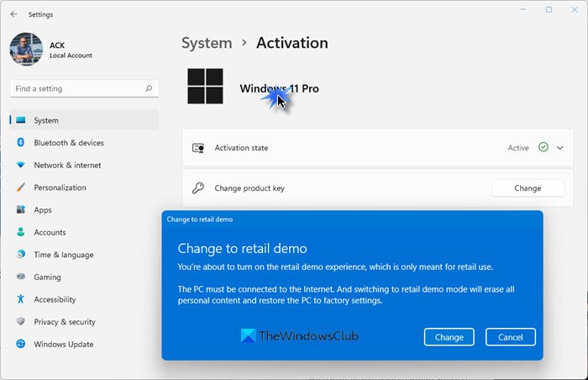Open Windows Update settings
The width and height of the screenshot is (588, 380).
pos(84,344)
